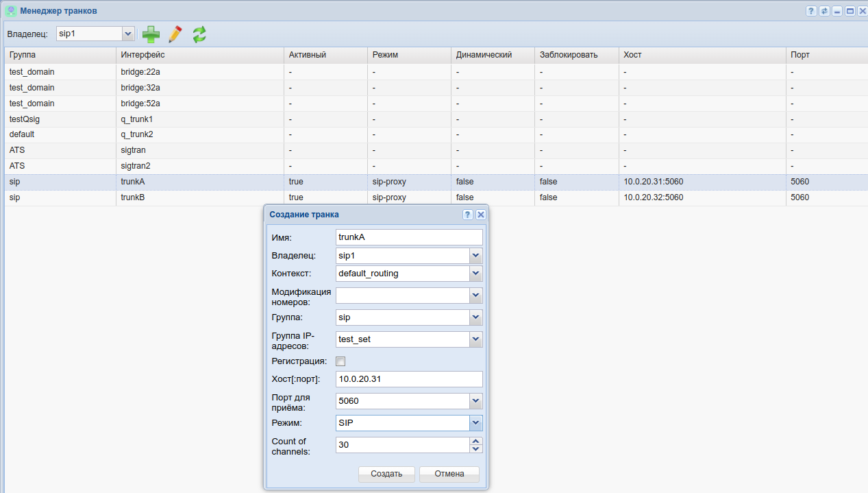Click the green refresh arrows icon

[199, 34]
